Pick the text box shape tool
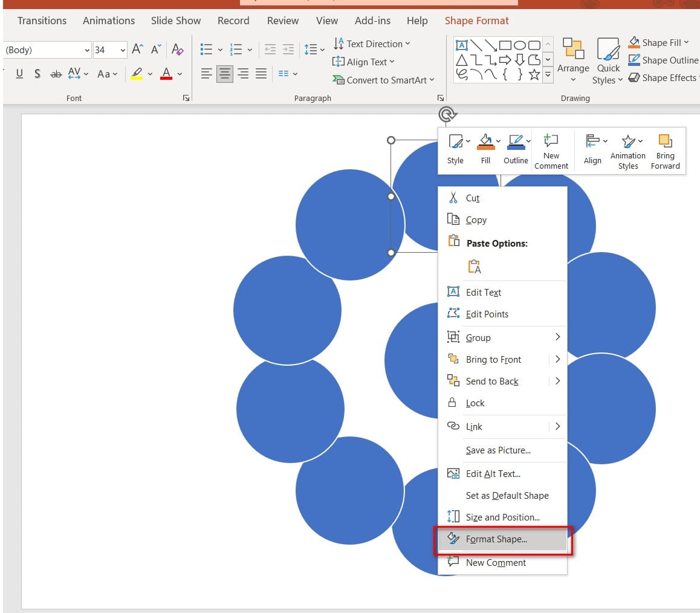This screenshot has width=700, height=613. click(x=462, y=45)
